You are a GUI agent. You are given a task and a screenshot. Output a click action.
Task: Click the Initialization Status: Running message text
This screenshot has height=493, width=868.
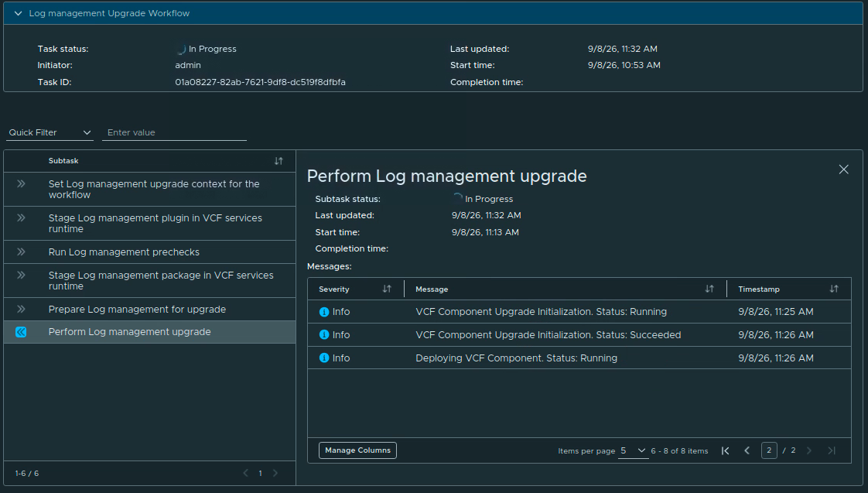pyautogui.click(x=541, y=312)
